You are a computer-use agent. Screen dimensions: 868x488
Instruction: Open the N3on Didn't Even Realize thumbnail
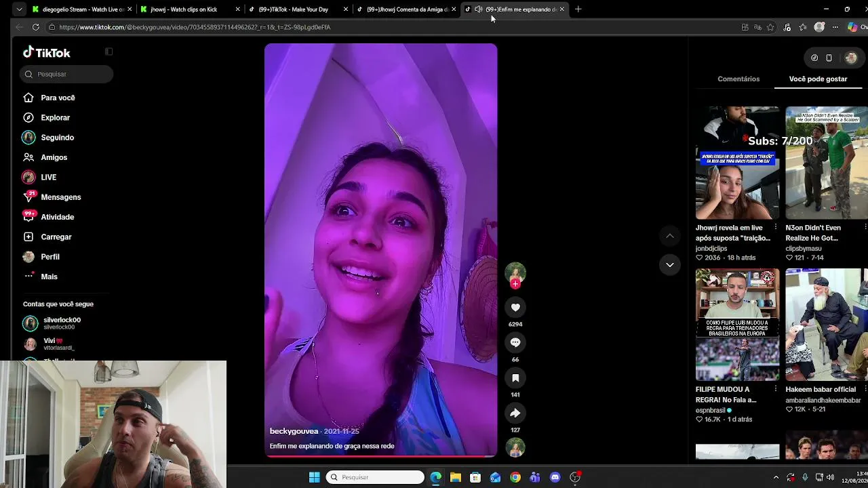[x=826, y=163]
